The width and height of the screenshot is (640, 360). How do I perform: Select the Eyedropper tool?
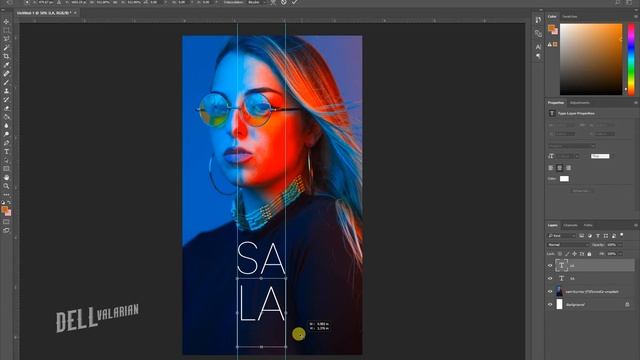tap(6, 65)
